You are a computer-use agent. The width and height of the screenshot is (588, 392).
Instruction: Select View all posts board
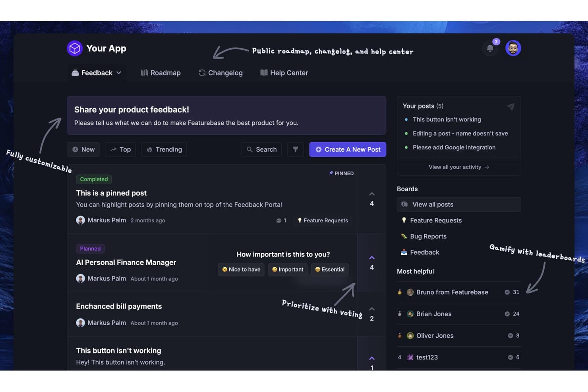[459, 205]
